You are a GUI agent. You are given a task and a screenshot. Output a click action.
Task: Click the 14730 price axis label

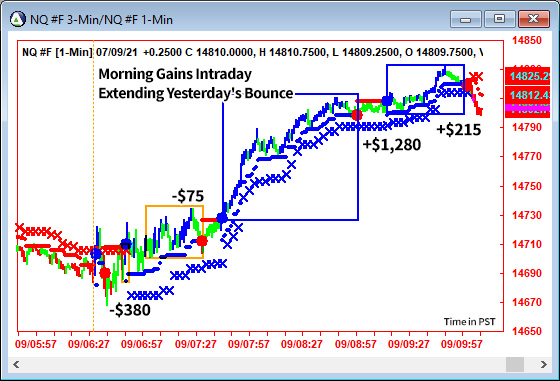click(527, 215)
